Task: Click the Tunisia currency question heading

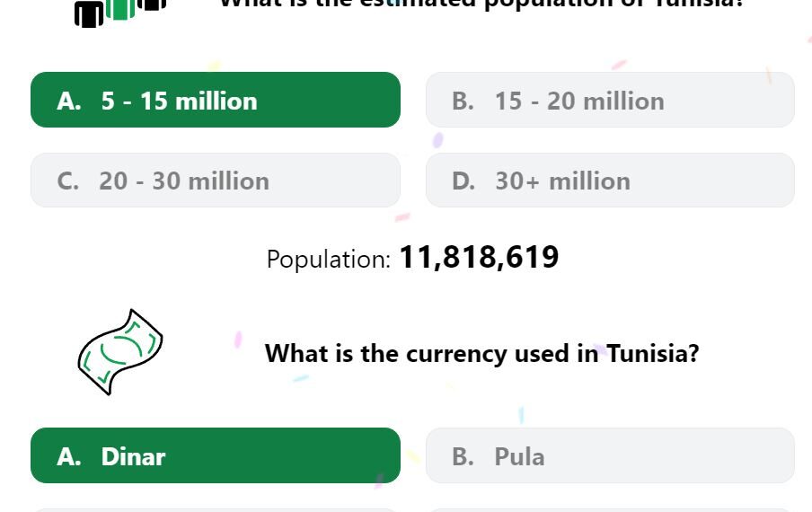Action: tap(481, 354)
